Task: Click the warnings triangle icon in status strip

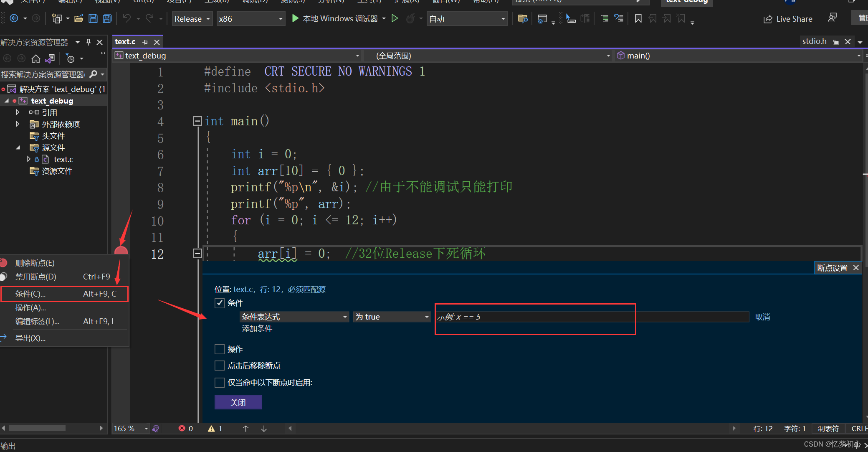Action: (x=211, y=429)
